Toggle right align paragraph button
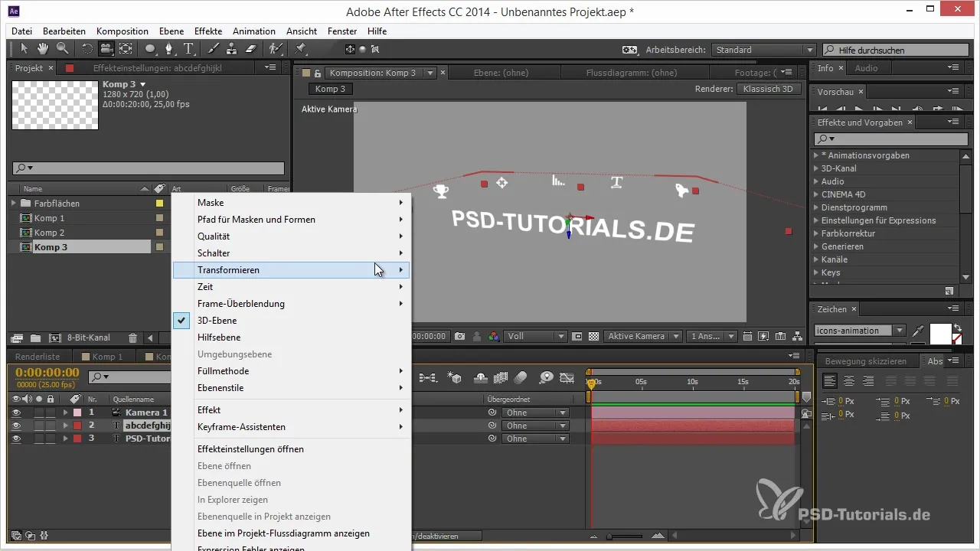 [868, 380]
